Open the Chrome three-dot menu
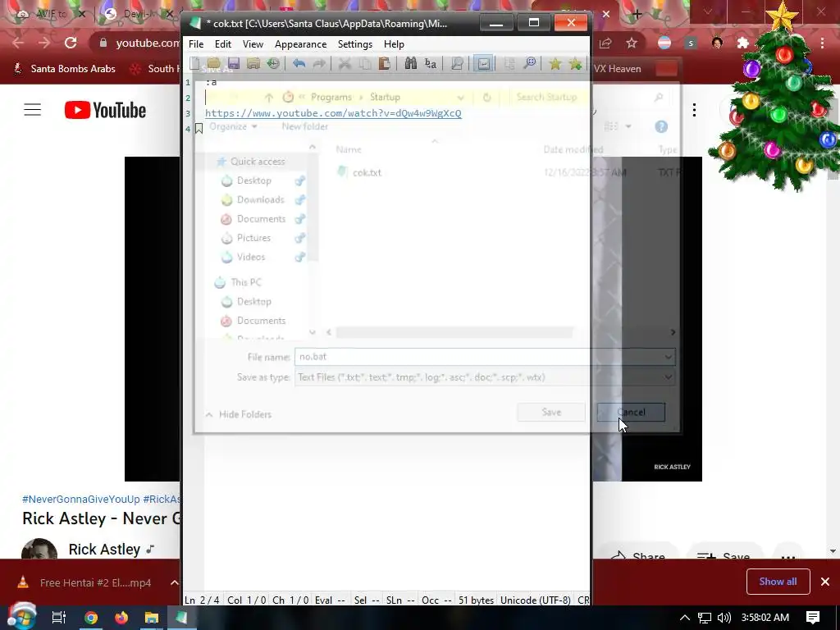The width and height of the screenshot is (840, 630). point(822,43)
